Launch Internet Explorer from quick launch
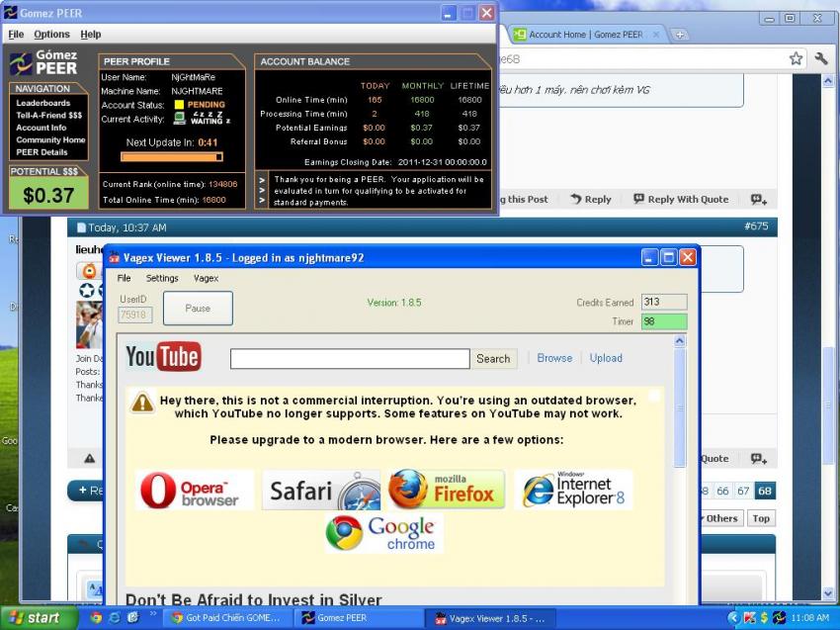Image resolution: width=840 pixels, height=630 pixels. [x=115, y=618]
